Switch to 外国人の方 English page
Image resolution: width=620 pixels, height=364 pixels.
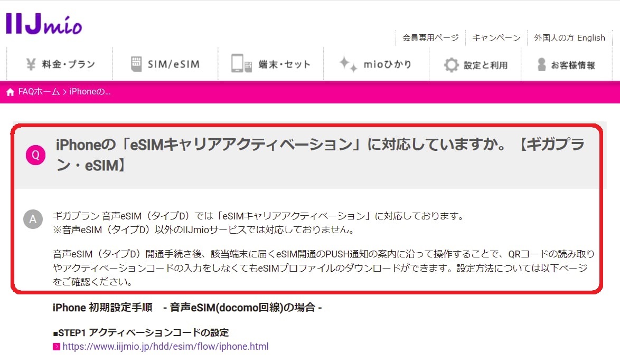click(x=569, y=38)
